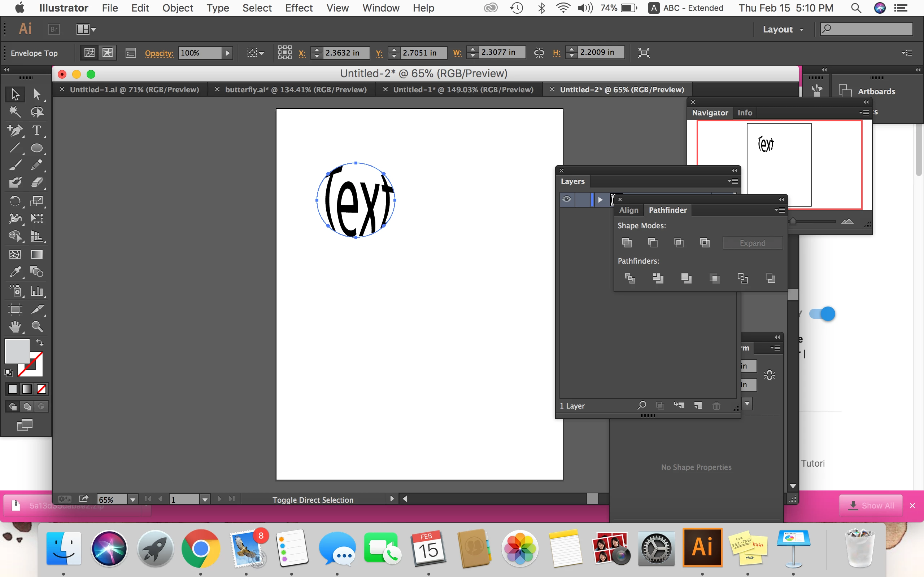Expand the layer disclosure triangle
Viewport: 924px width, 577px height.
coord(600,199)
